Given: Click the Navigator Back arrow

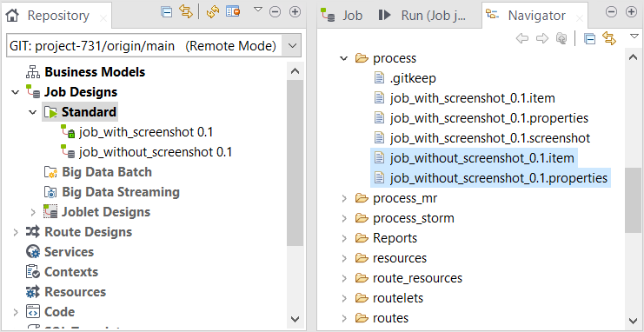Looking at the screenshot, I should point(522,38).
